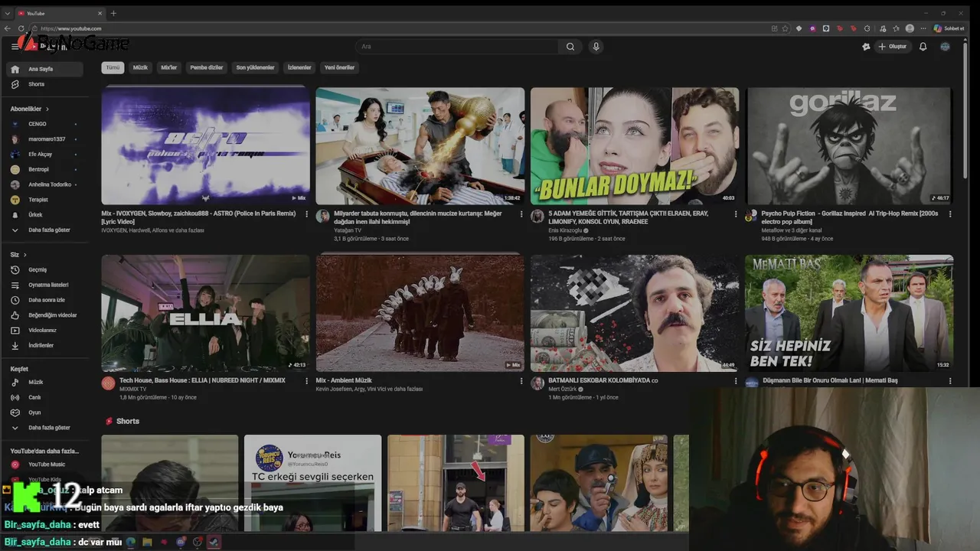Image resolution: width=980 pixels, height=551 pixels.
Task: Go to Ana Sayfa home icon
Action: point(15,69)
